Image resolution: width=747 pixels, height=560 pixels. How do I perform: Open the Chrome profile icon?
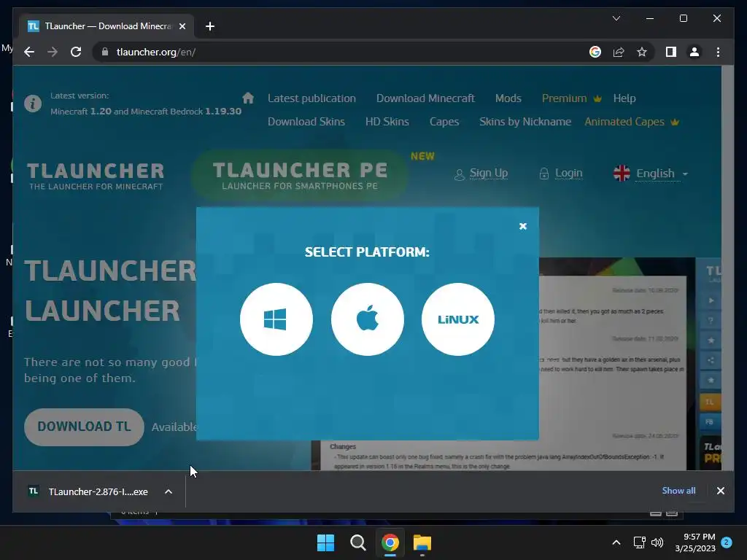click(x=694, y=52)
